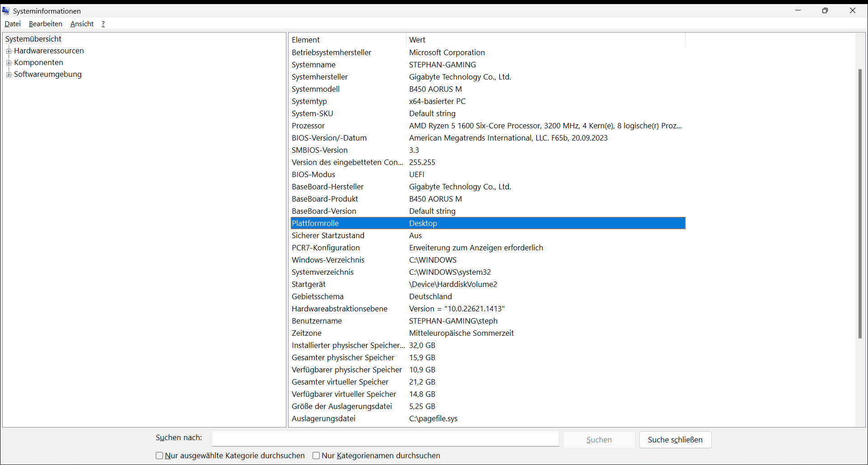Expand the Hardwareressourcen tree node

(9, 51)
